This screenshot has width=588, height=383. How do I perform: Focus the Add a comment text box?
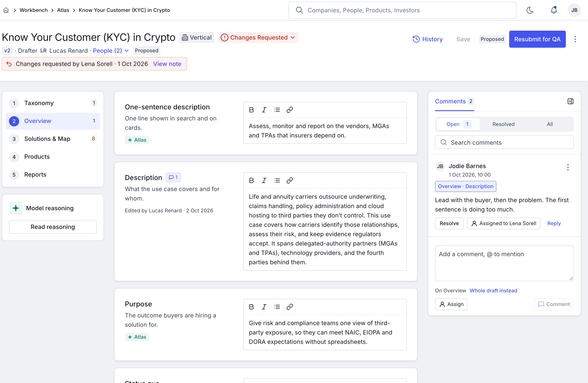point(504,263)
